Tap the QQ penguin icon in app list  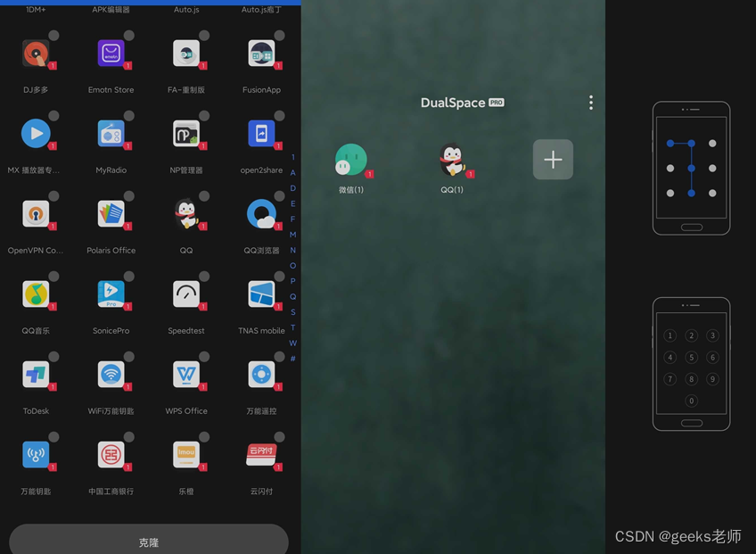coord(186,213)
